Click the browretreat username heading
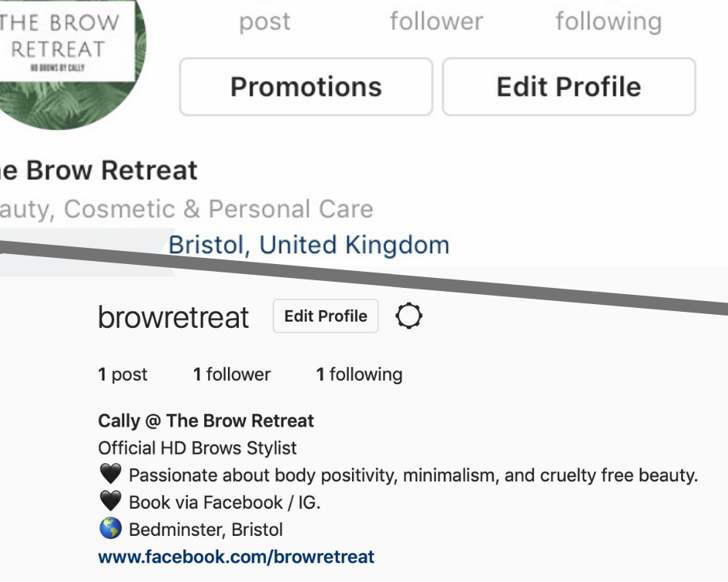The height and width of the screenshot is (582, 728). tap(173, 317)
